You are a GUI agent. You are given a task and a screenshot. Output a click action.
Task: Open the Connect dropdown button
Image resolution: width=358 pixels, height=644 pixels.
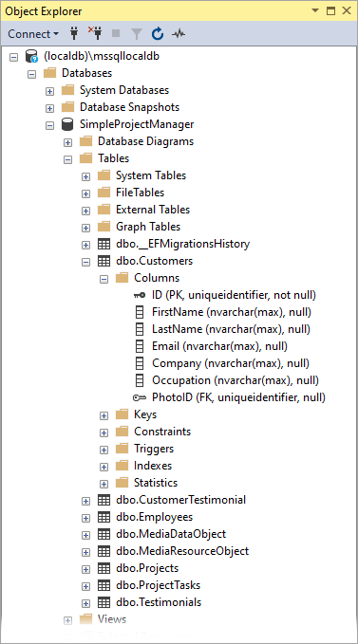coord(33,34)
